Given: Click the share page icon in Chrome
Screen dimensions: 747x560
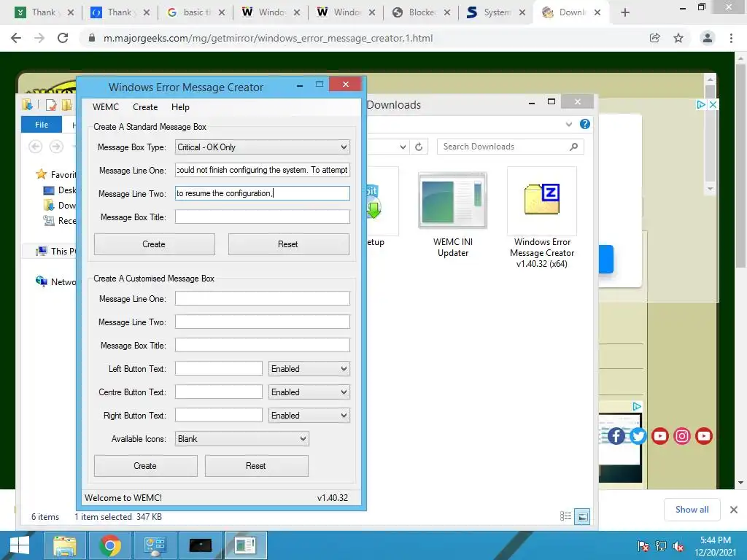Looking at the screenshot, I should [654, 38].
